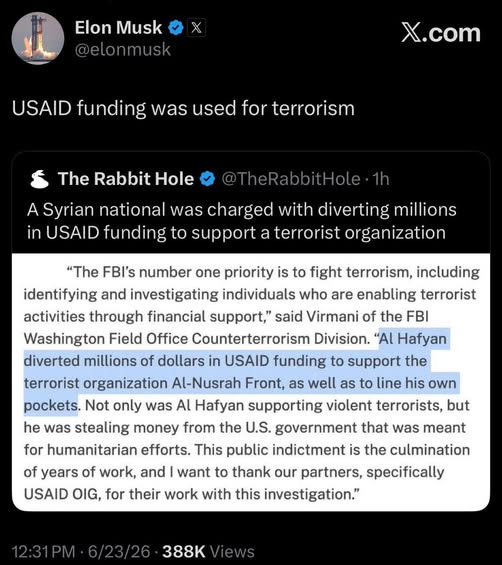The height and width of the screenshot is (565, 502).
Task: Click the 'USAID funding was used for terrorism' text
Action: pyautogui.click(x=183, y=108)
